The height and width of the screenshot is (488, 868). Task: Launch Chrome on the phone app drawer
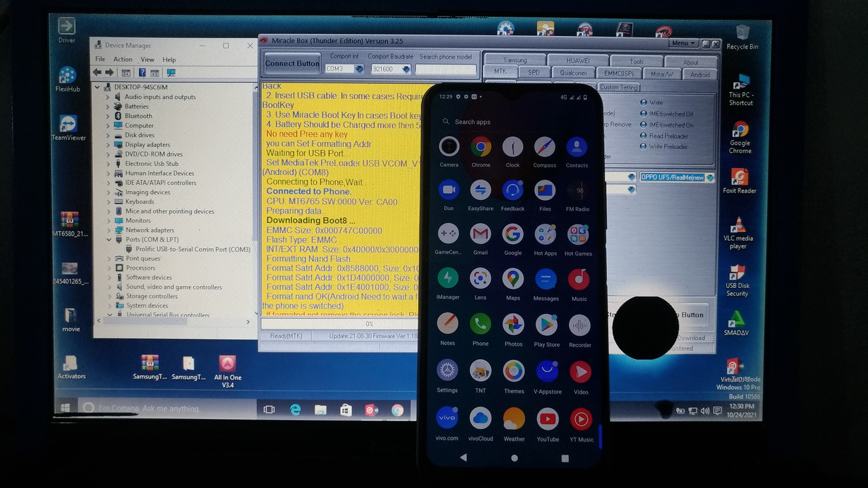(481, 146)
